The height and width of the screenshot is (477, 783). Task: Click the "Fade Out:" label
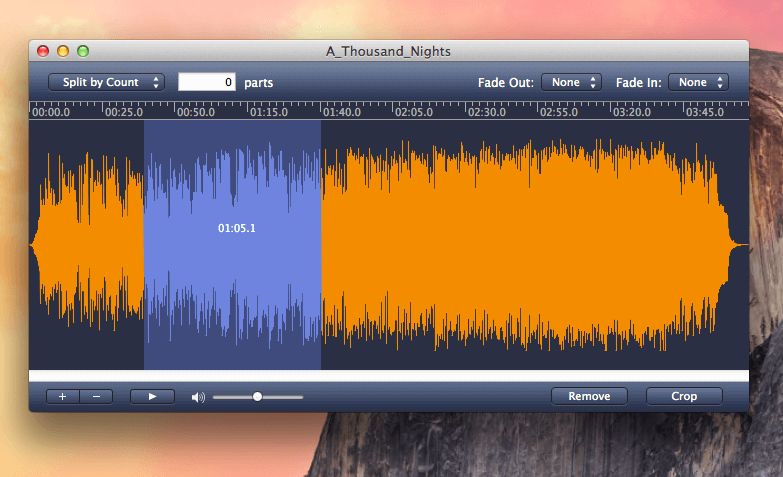506,83
